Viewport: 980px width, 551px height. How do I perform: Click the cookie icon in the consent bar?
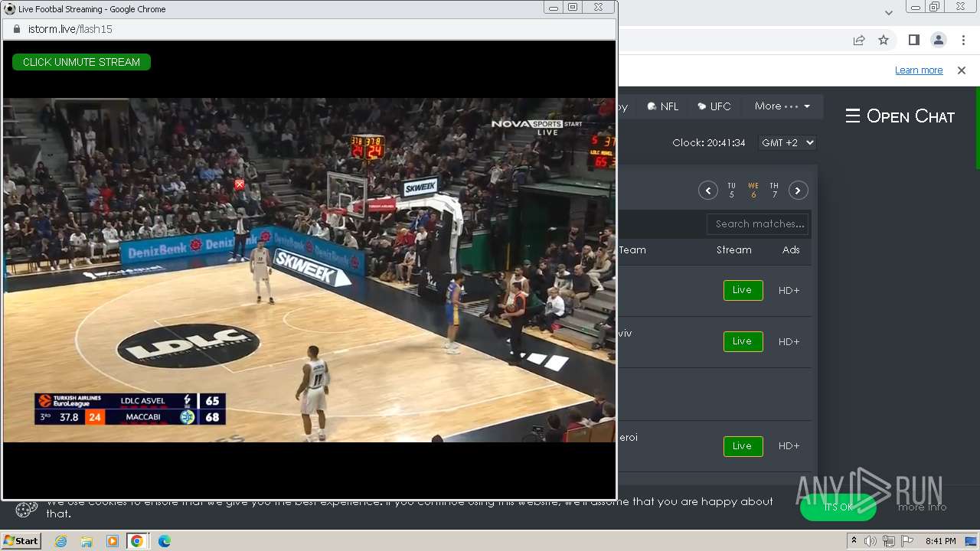[x=27, y=509]
